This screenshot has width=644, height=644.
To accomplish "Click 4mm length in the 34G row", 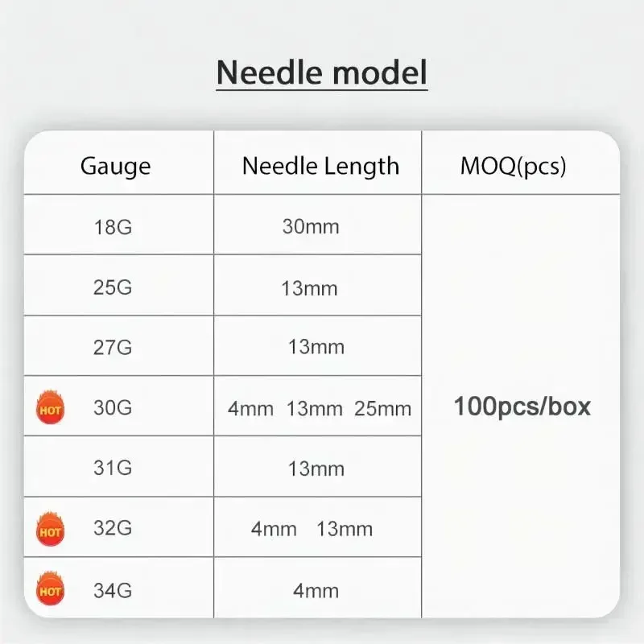I will click(x=316, y=591).
